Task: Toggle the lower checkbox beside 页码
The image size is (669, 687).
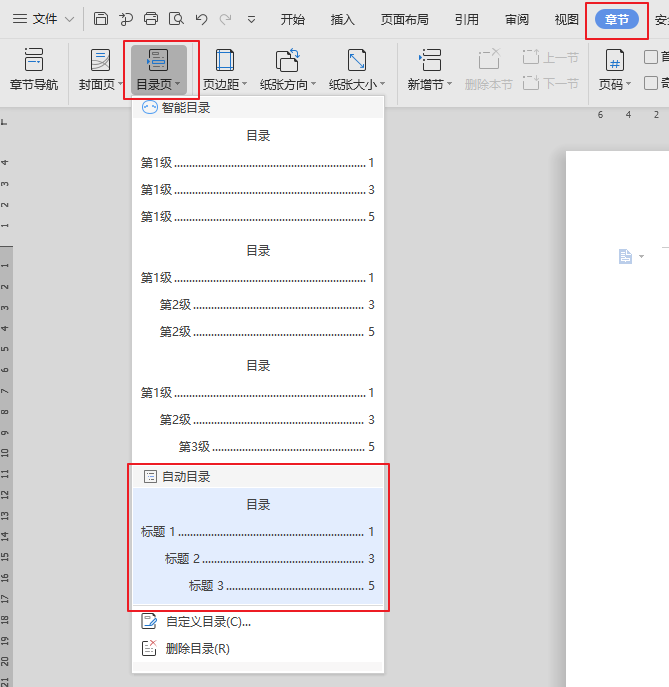Action: pos(651,83)
